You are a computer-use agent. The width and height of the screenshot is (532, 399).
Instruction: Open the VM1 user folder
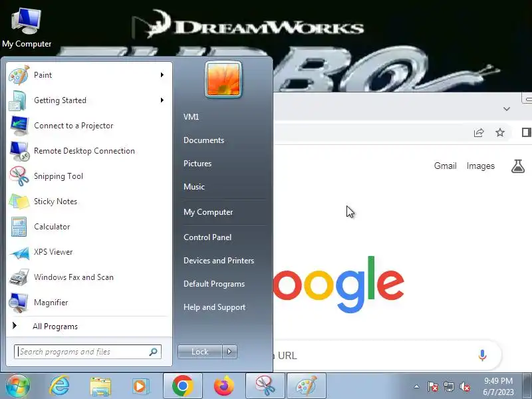tap(191, 117)
